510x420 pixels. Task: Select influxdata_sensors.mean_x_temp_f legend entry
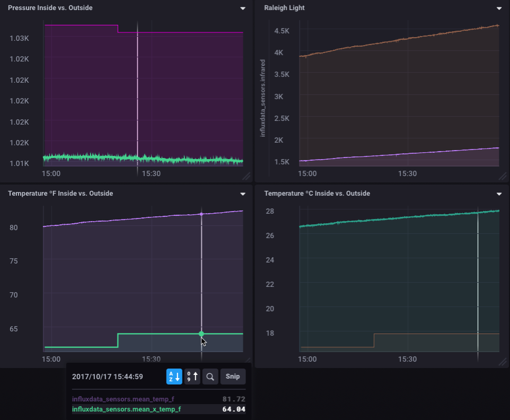point(126,409)
